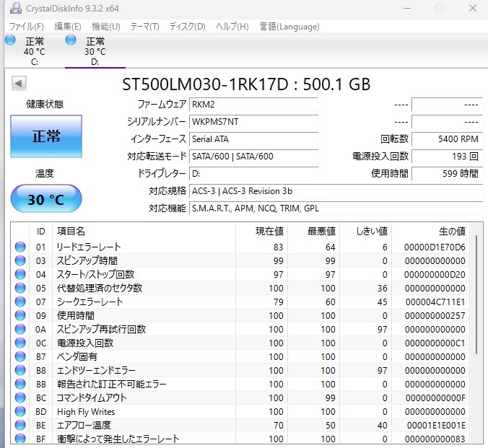The image size is (488, 448).
Task: Click the status dot for attribute BC コマンドタイムアウト
Action: point(20,398)
